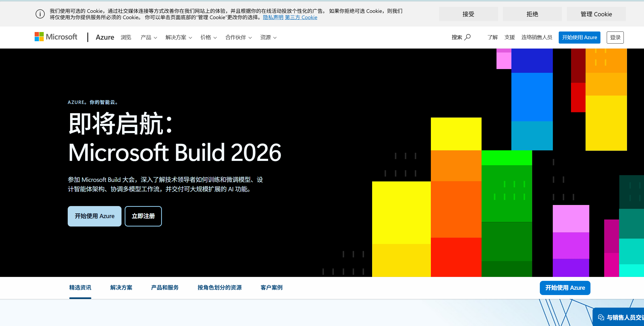The width and height of the screenshot is (644, 326).
Task: Expand the 合作伙伴 dropdown menu
Action: (239, 37)
